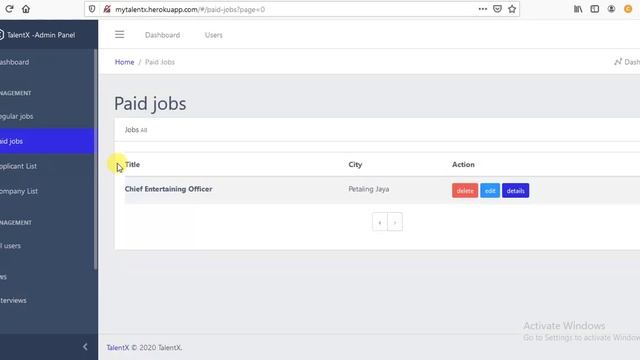The image size is (640, 360).
Task: Collapse the sidebar with bottom chevron
Action: [x=85, y=347]
